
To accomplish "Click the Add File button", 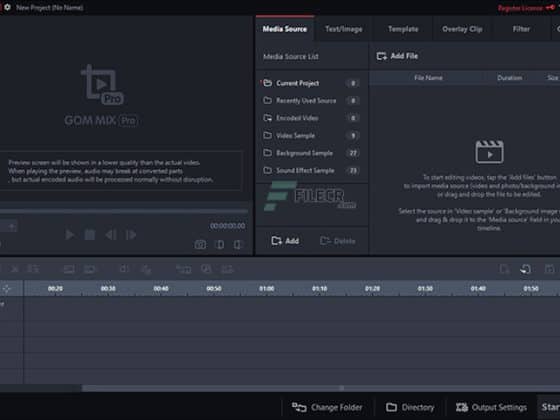I will coord(397,56).
